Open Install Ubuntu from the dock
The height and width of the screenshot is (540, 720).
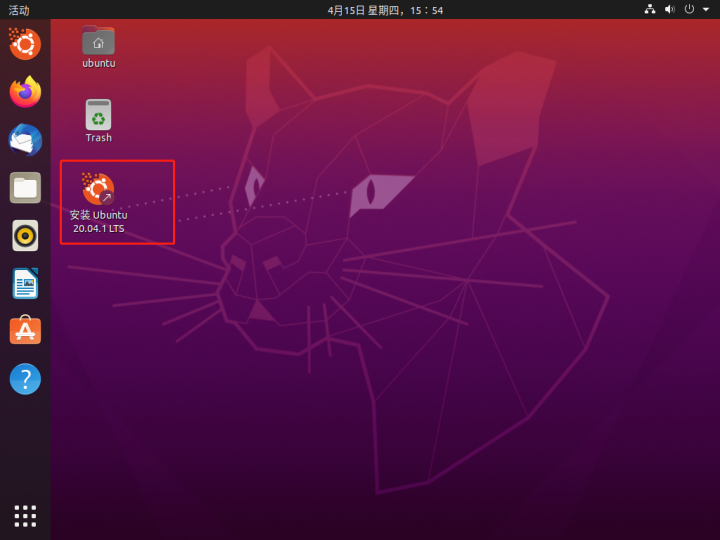click(x=25, y=44)
